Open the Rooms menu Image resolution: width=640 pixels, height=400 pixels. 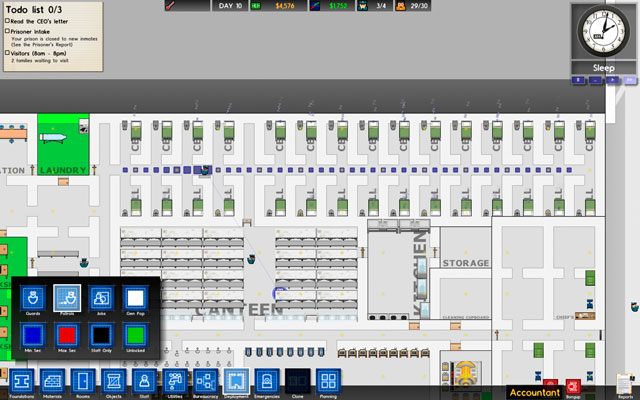(x=83, y=381)
